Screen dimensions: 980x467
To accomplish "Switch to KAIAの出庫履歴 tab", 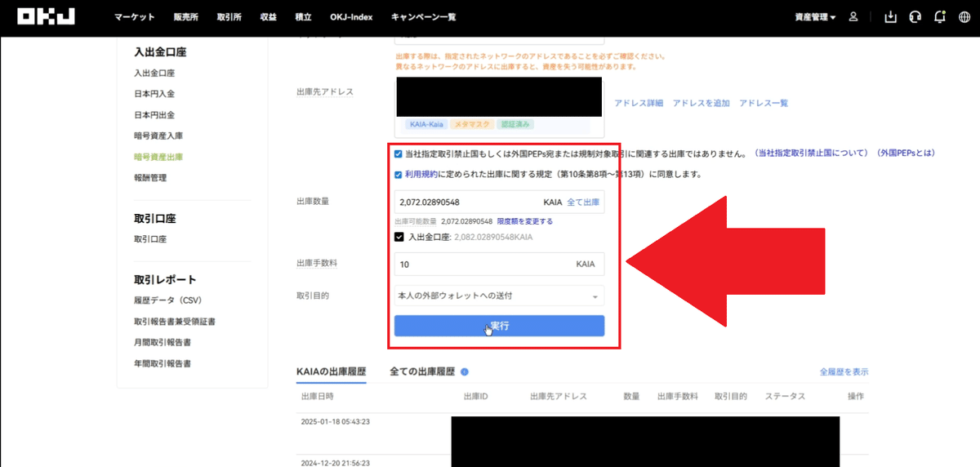I will pyautogui.click(x=332, y=371).
